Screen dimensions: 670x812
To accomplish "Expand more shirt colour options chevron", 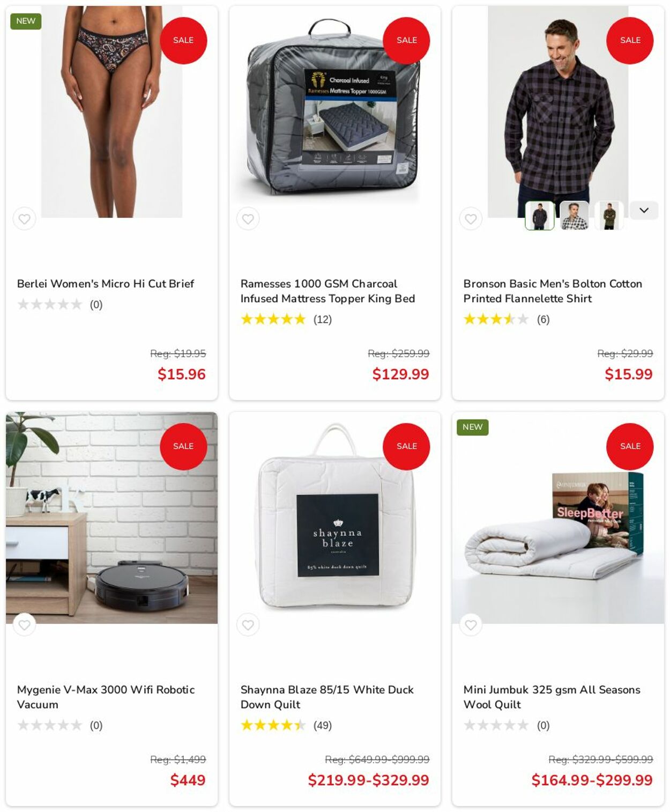I will tap(644, 210).
